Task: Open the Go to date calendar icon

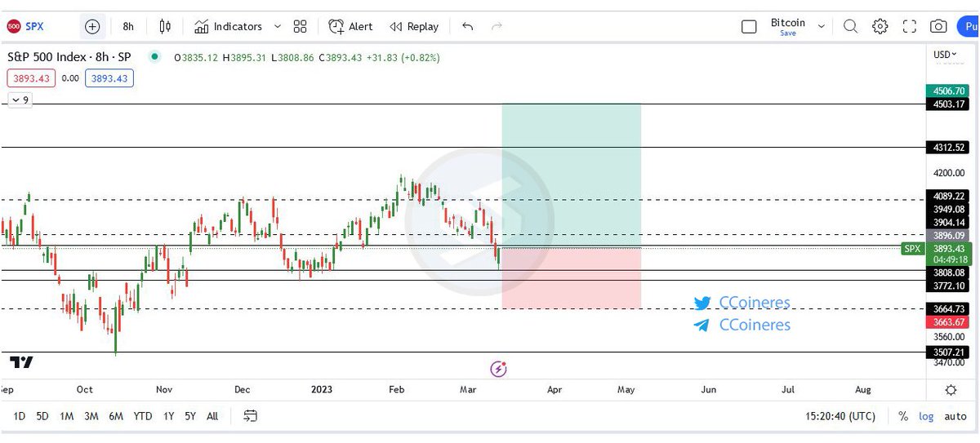Action: [x=250, y=416]
